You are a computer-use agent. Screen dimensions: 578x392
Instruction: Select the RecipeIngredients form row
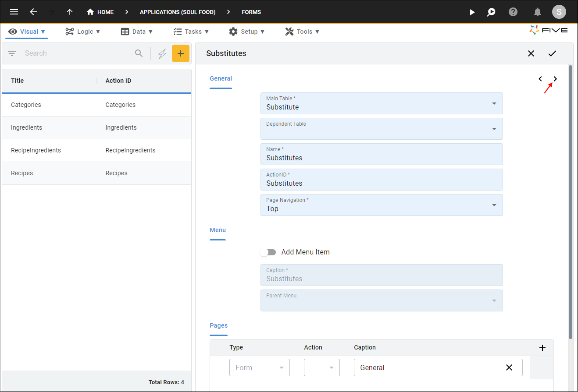[x=96, y=151]
